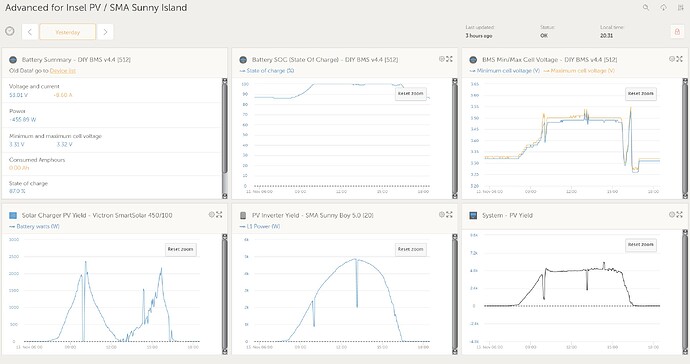Click the BMS Min/Max Cell Voltage device icon
Image resolution: width=690 pixels, height=364 pixels.
(473, 59)
